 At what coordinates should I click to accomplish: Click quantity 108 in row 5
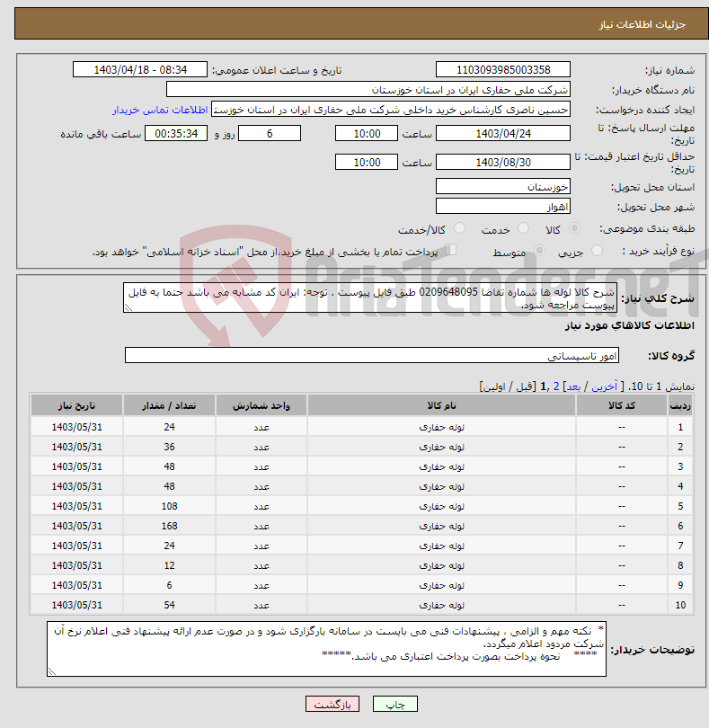coord(169,506)
